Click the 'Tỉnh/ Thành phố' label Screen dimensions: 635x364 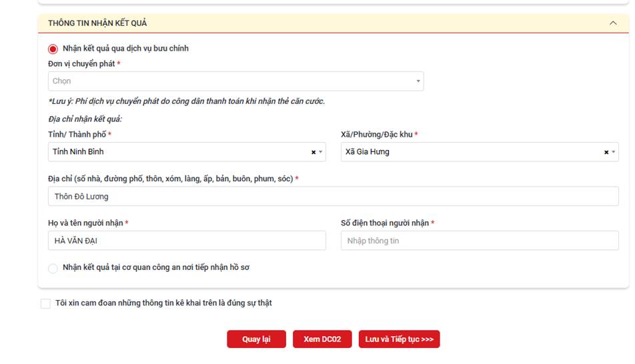[x=77, y=135]
